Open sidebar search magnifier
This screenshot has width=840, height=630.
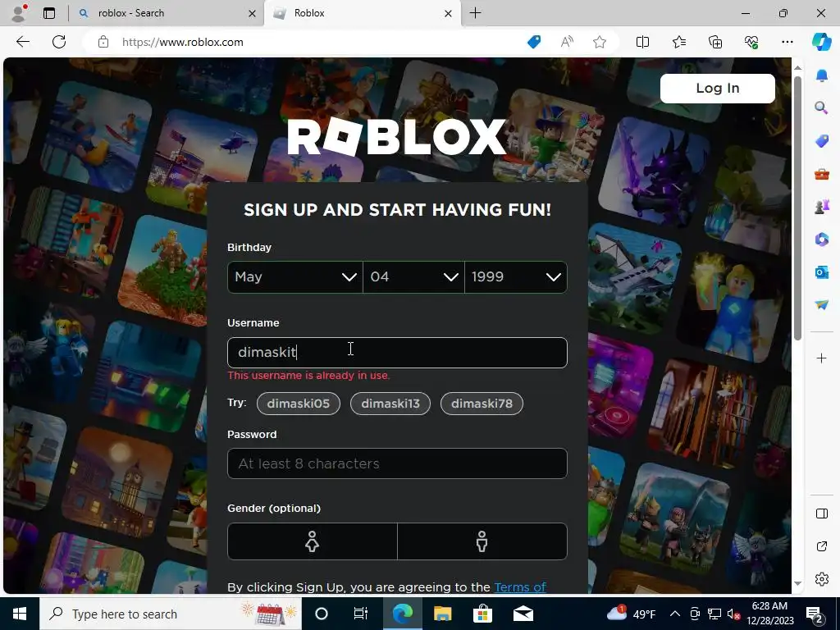[821, 108]
